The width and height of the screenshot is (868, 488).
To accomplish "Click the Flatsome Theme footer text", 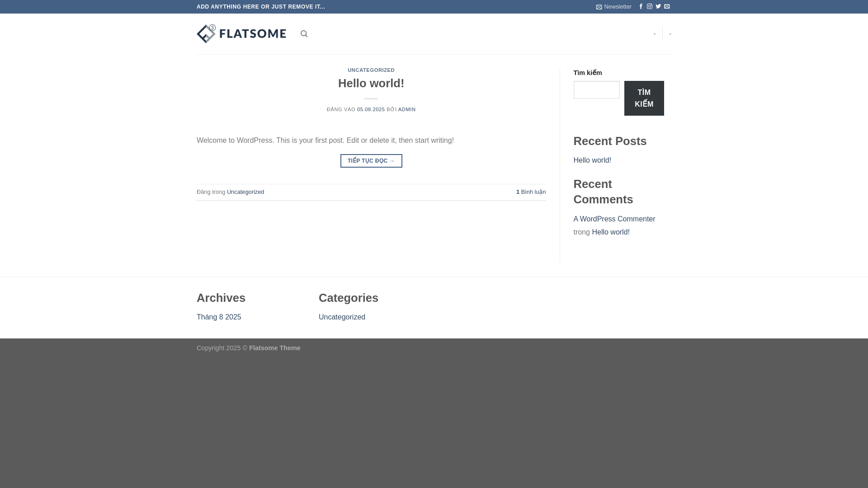I will coord(274,348).
